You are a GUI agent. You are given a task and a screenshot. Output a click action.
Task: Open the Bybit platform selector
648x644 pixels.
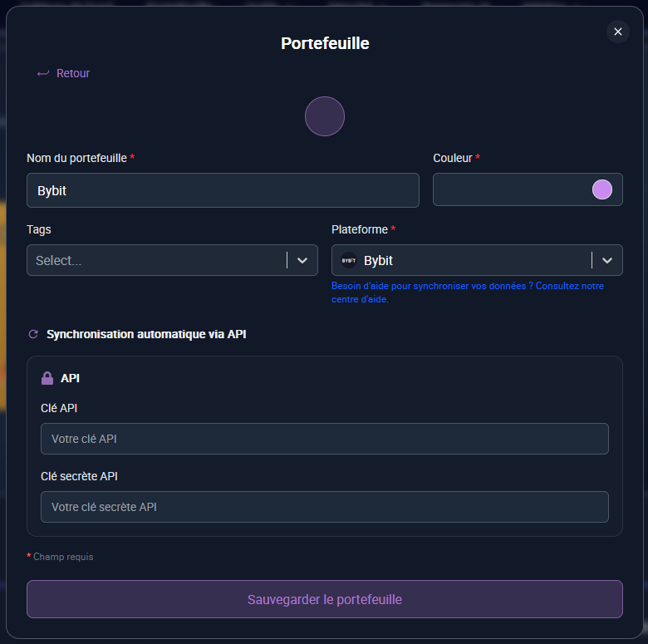477,260
